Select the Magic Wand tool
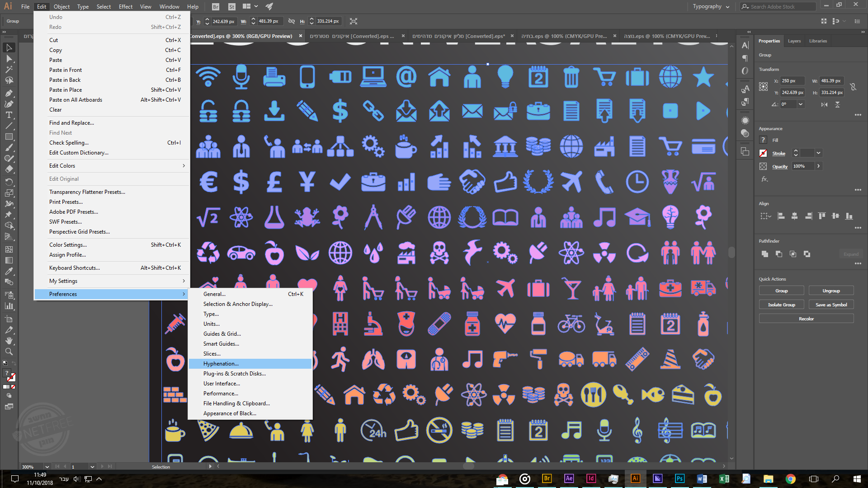 click(9, 70)
